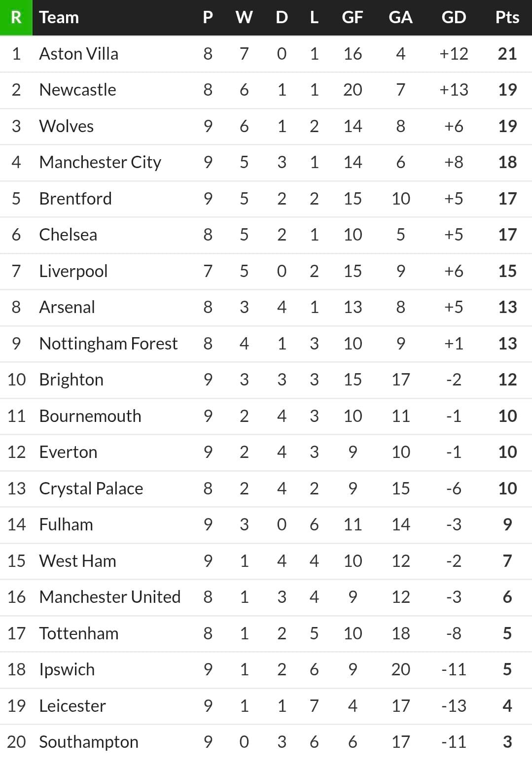Select Manchester United in the table

click(109, 597)
